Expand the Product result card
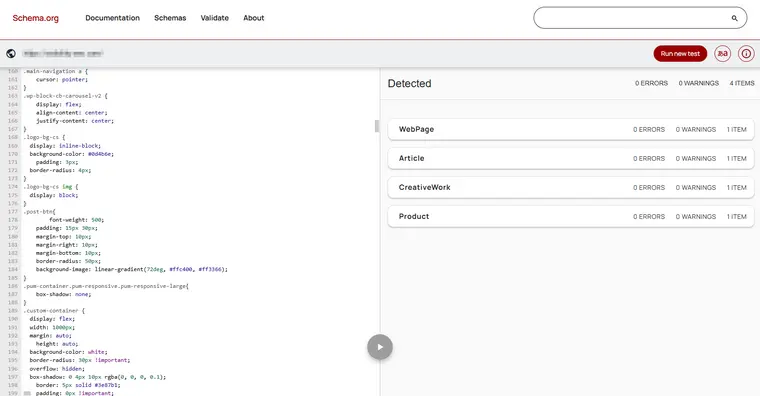The image size is (760, 396). tap(571, 217)
